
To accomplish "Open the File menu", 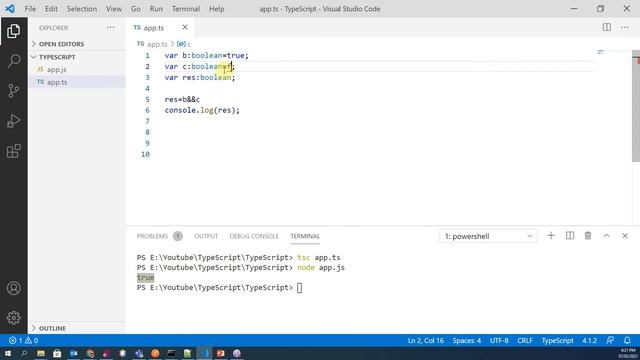I will [x=30, y=9].
